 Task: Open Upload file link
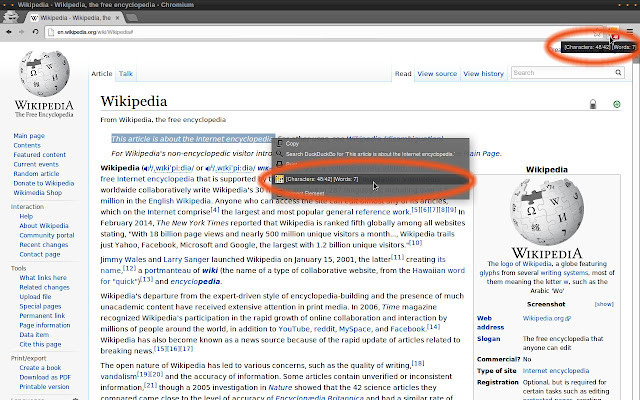(35, 297)
